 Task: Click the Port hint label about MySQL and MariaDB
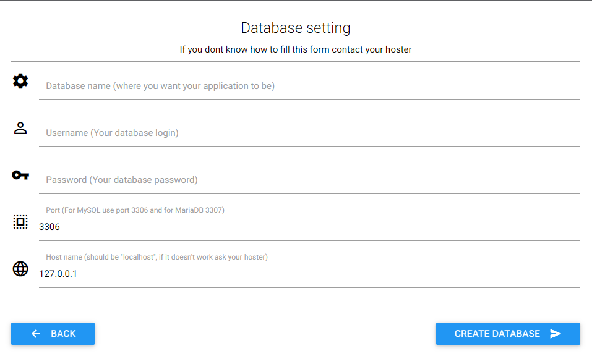click(135, 210)
